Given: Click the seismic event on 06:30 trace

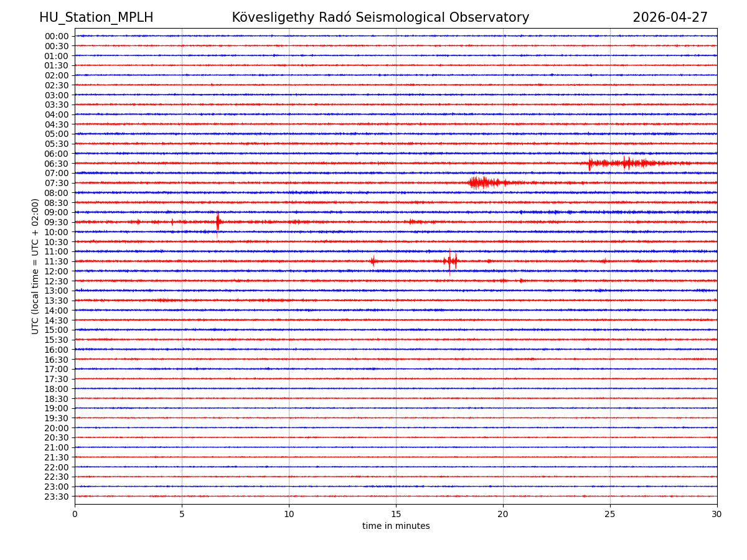Looking at the screenshot, I should click(x=626, y=163).
